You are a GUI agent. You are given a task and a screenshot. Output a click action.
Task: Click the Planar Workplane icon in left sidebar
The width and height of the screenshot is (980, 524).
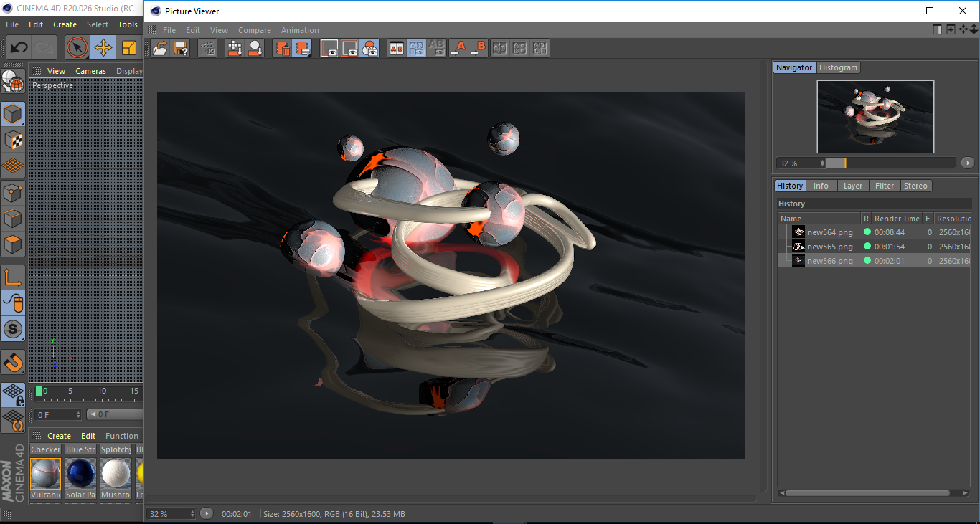tap(13, 419)
